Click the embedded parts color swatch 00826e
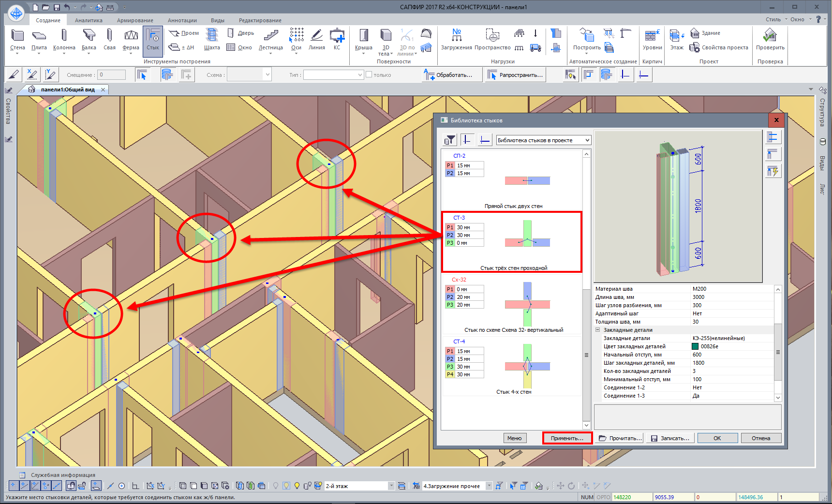 [x=695, y=346]
